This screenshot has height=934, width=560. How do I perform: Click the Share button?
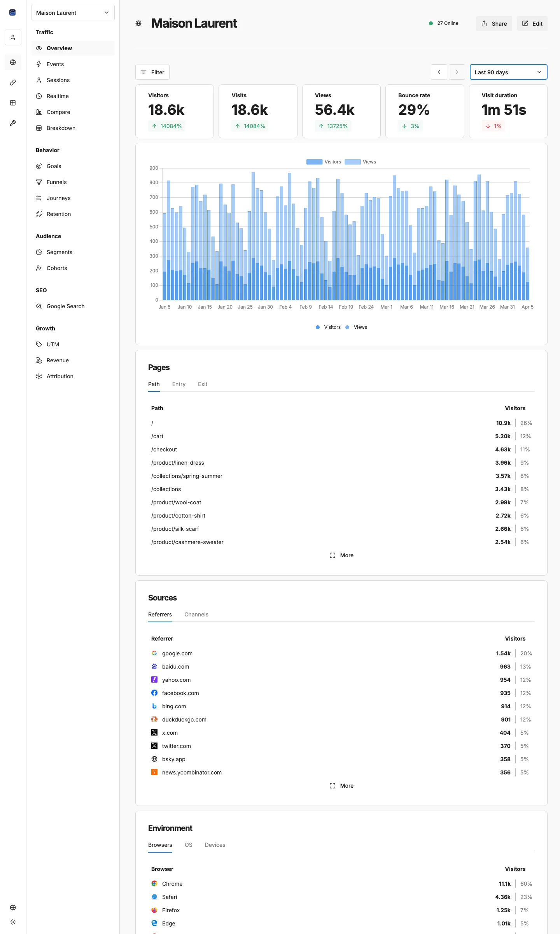click(494, 23)
